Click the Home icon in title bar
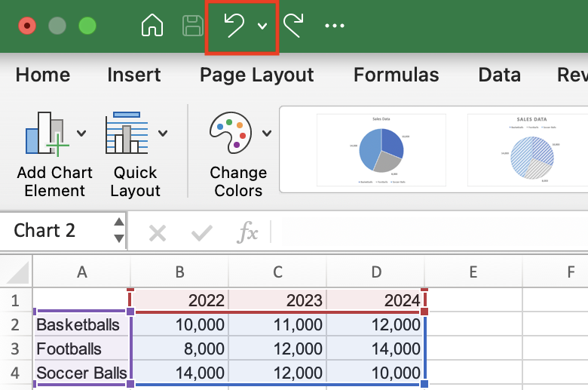 click(152, 26)
